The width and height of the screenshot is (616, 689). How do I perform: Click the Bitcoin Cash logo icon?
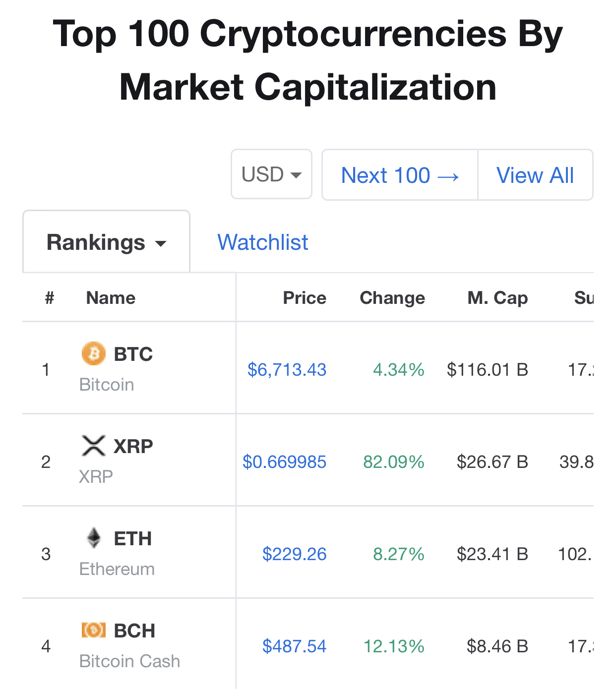coord(93,630)
